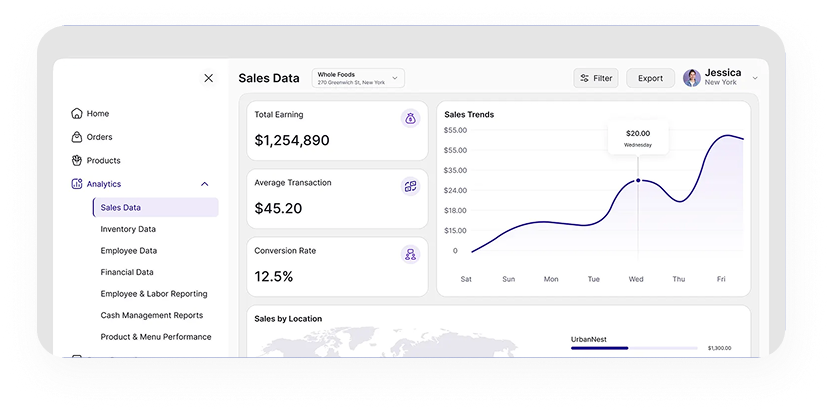830x413 pixels.
Task: Click the Home icon in sidebar
Action: click(x=76, y=114)
